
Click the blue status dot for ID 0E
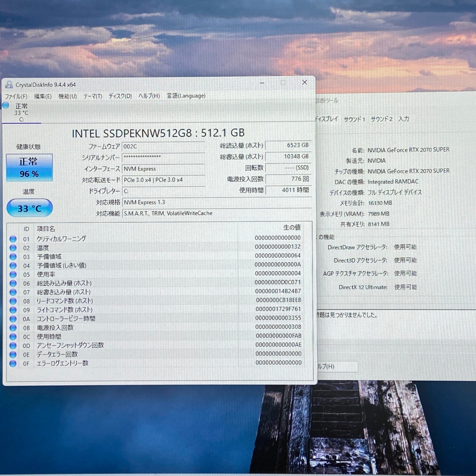point(13,354)
